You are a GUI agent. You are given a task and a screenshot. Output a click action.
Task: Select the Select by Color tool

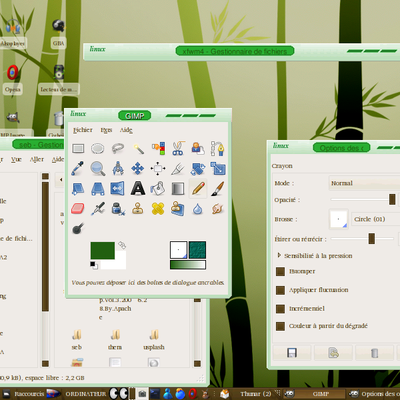click(158, 148)
